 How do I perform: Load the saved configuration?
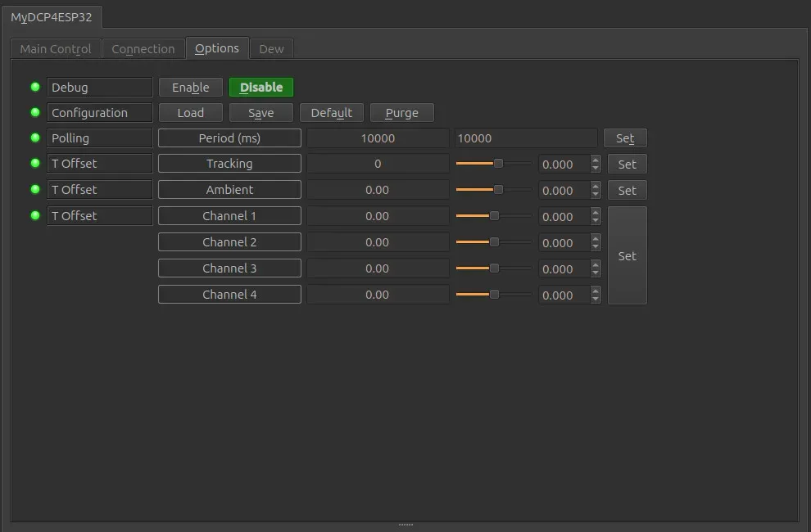(190, 113)
